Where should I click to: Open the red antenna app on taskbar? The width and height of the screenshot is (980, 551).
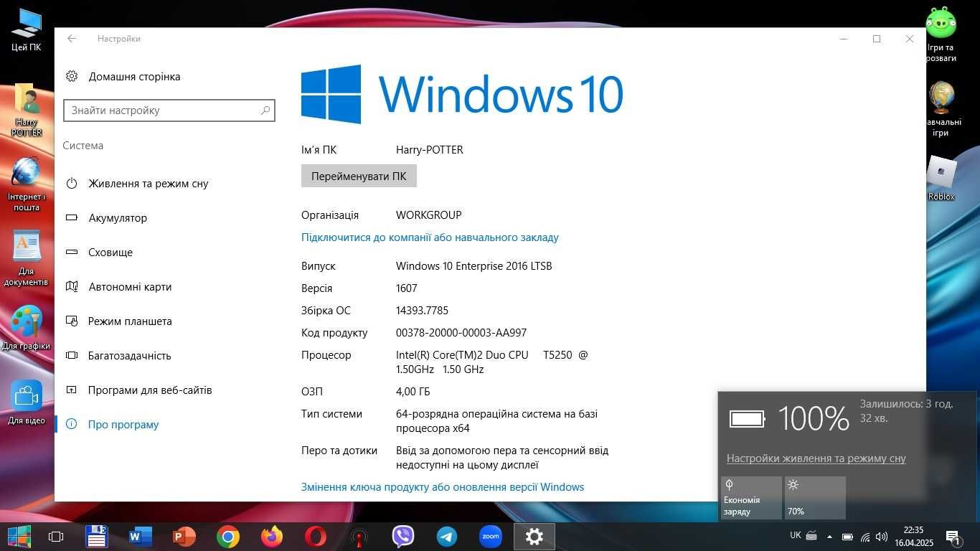[359, 537]
